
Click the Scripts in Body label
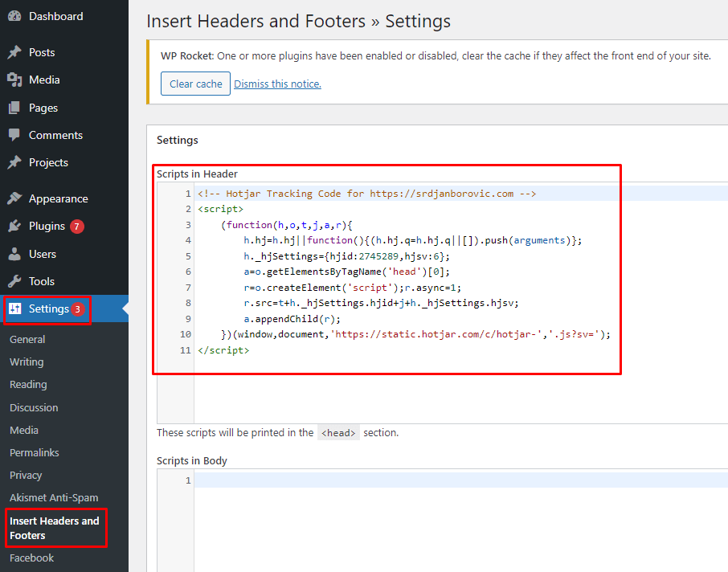[192, 461]
